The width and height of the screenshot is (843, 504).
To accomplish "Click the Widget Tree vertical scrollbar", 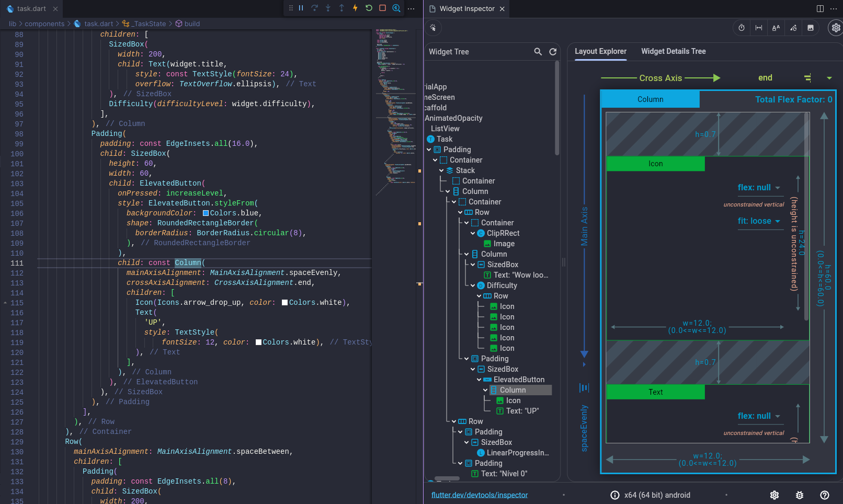I will [557, 108].
